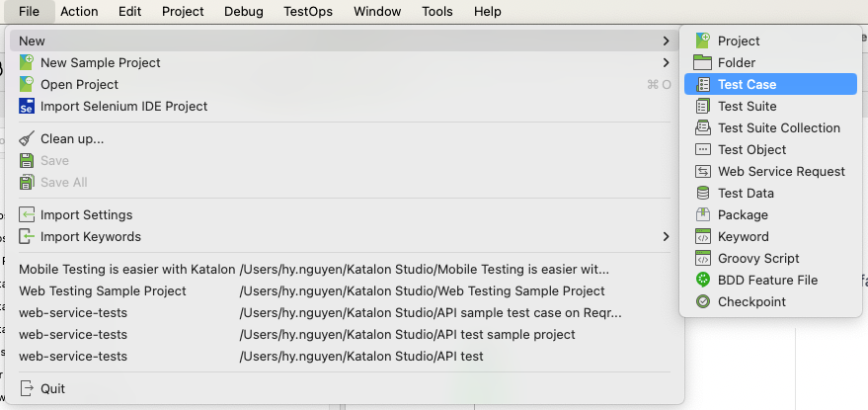Open the Debug menu
Screen dimensions: 868x410
coord(244,11)
